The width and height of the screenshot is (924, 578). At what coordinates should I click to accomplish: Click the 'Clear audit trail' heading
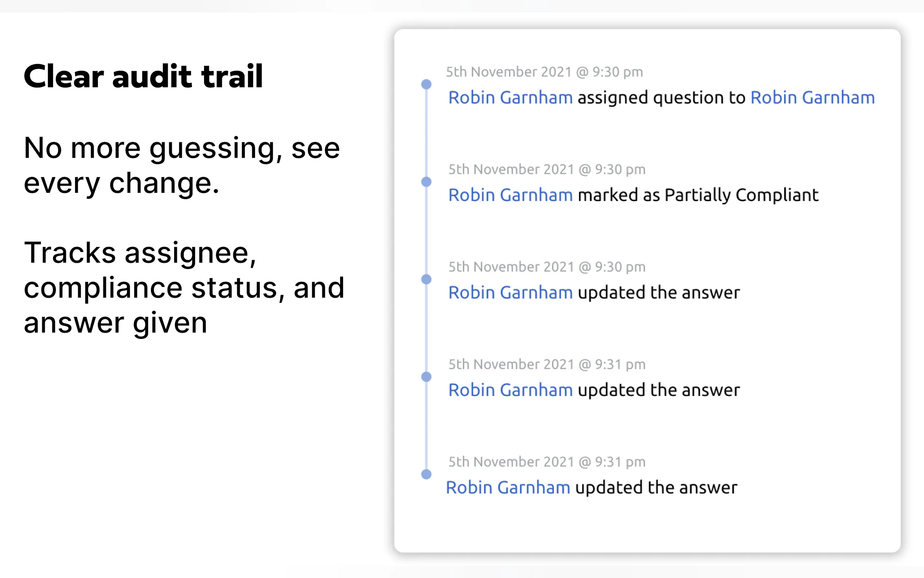tap(143, 76)
